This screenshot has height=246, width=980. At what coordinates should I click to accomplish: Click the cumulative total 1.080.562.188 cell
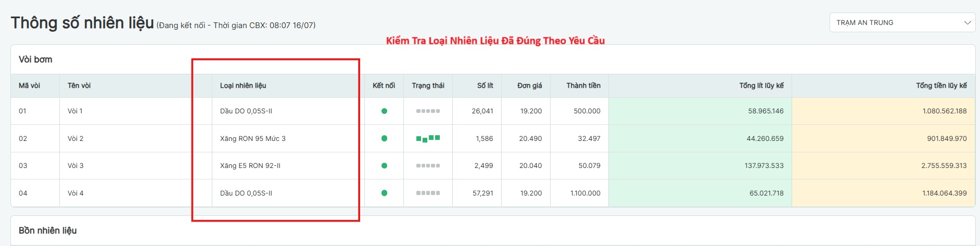pos(944,111)
